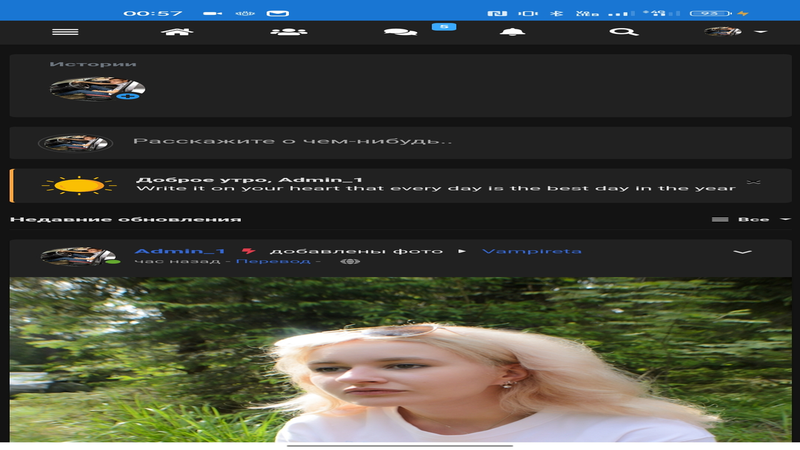
Task: Open the friends icon in top bar
Action: [288, 32]
